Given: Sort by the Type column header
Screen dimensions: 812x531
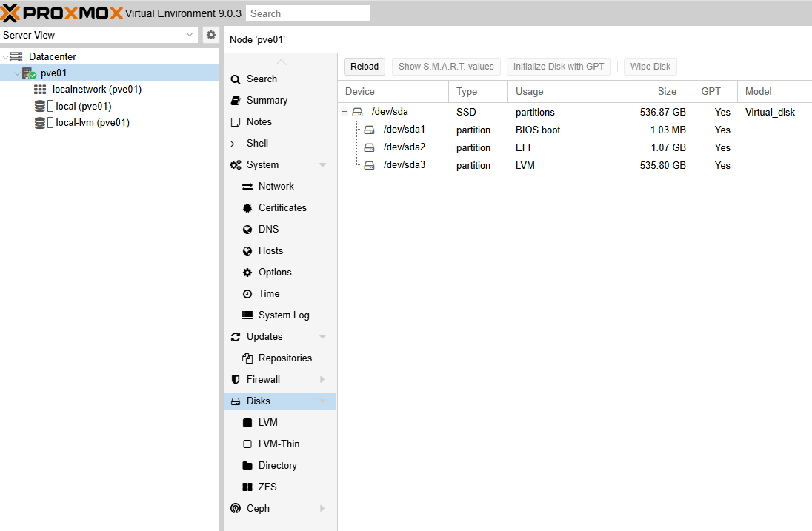Looking at the screenshot, I should 479,92.
